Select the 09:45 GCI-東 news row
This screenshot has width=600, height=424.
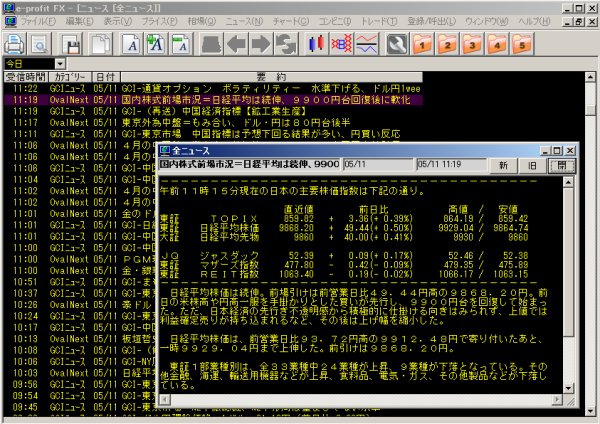pos(80,407)
